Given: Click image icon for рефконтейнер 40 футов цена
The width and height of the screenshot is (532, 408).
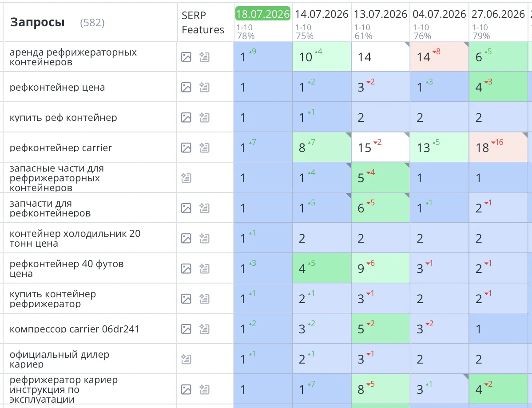Looking at the screenshot, I should click(186, 268).
